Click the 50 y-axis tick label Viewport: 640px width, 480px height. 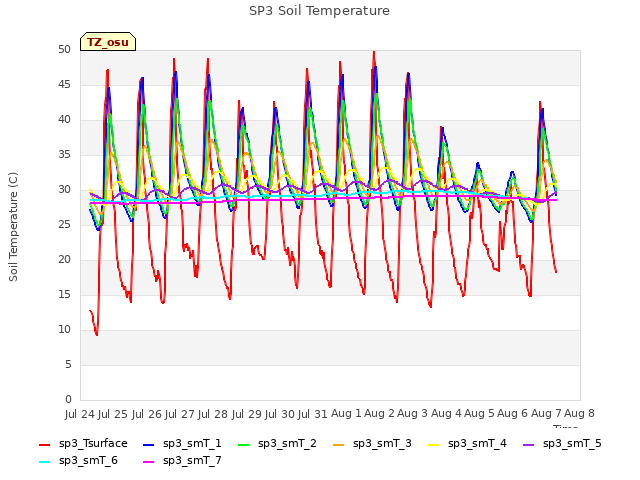coord(64,50)
